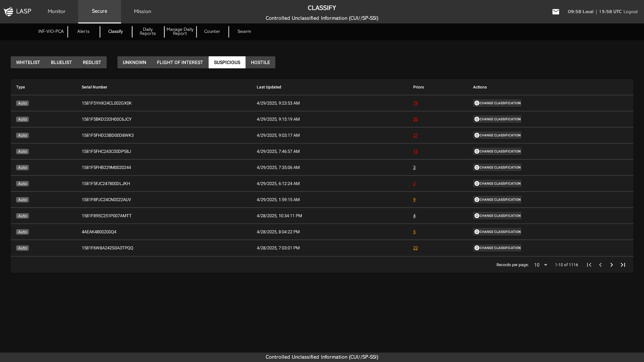
Task: Select the FLIGHT OF INTEREST filter
Action: click(x=180, y=63)
